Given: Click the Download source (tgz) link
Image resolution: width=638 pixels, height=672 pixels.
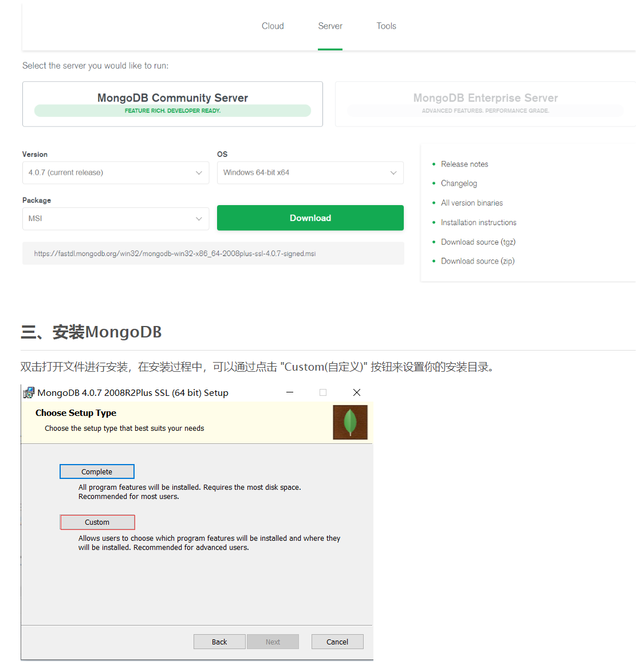Looking at the screenshot, I should tap(478, 242).
